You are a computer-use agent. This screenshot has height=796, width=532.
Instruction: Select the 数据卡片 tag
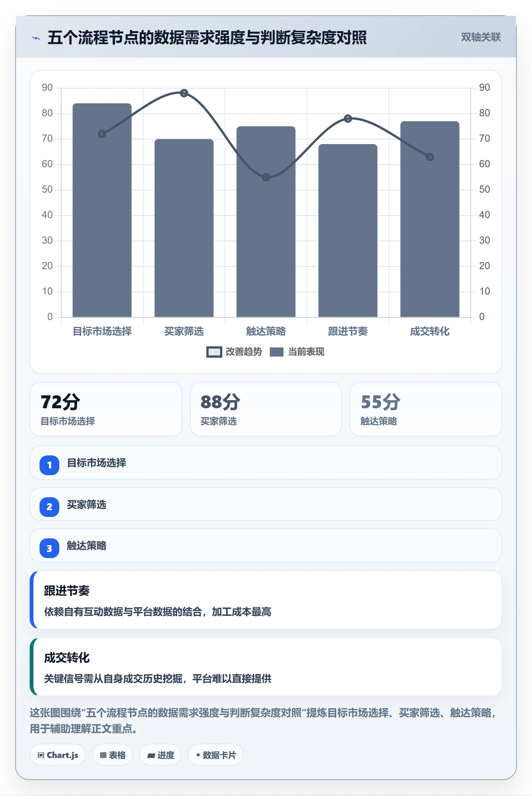(x=216, y=755)
